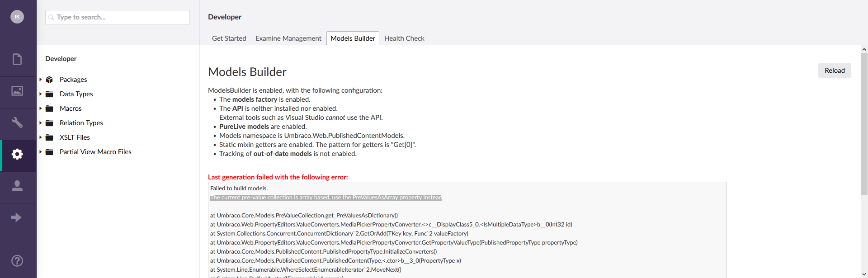Click the highlighted pre-value collection error line

click(x=326, y=198)
